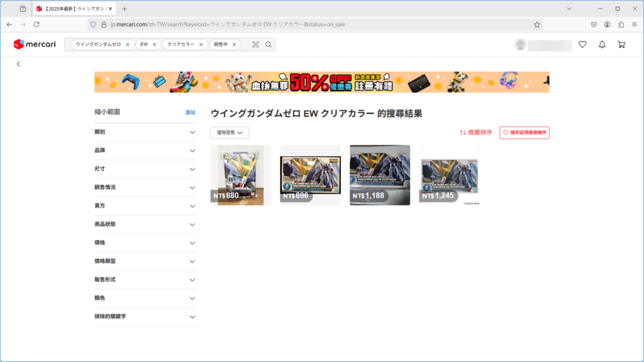Viewport: 644px width, 362px height.
Task: Expand the 賣方 filter section
Action: (145, 206)
